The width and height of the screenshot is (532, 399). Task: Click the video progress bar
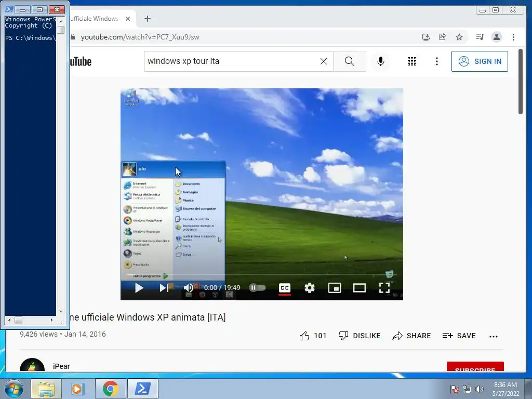pos(262,274)
